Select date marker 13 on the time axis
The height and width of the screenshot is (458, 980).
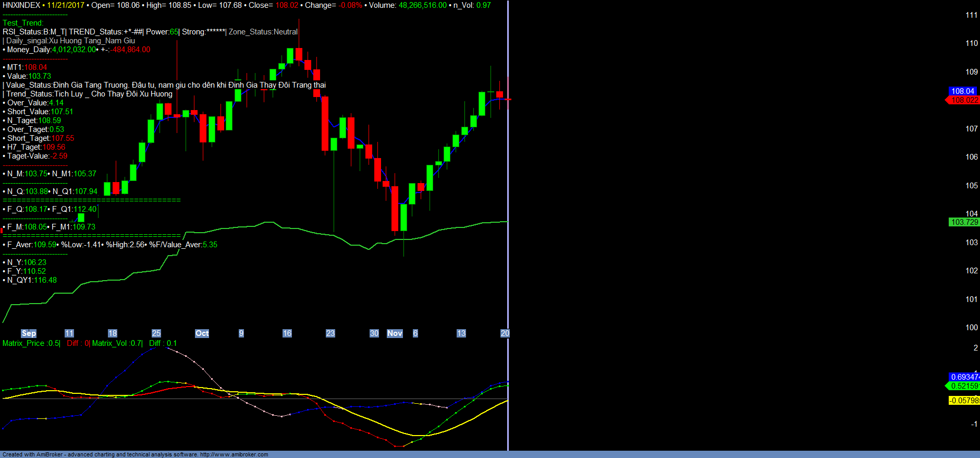click(x=461, y=333)
